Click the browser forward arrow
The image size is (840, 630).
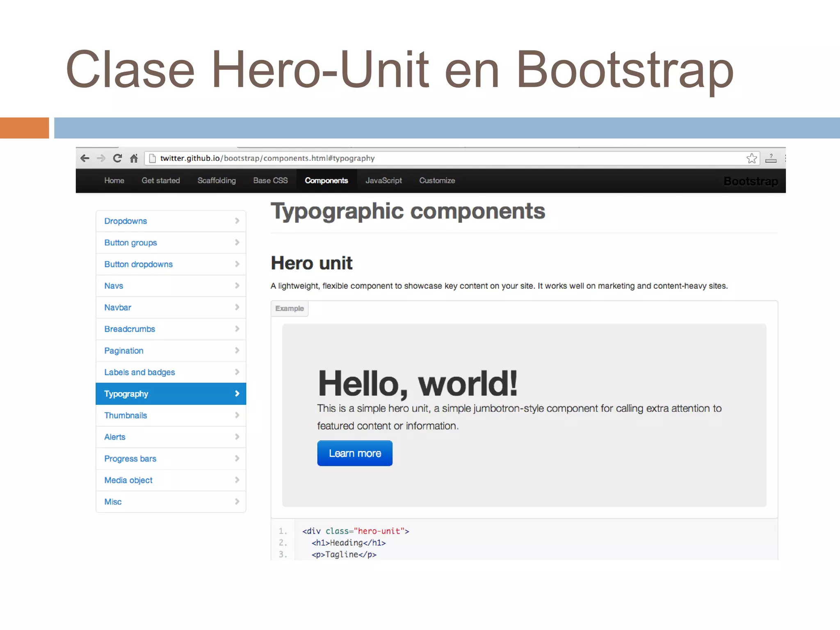click(x=101, y=158)
